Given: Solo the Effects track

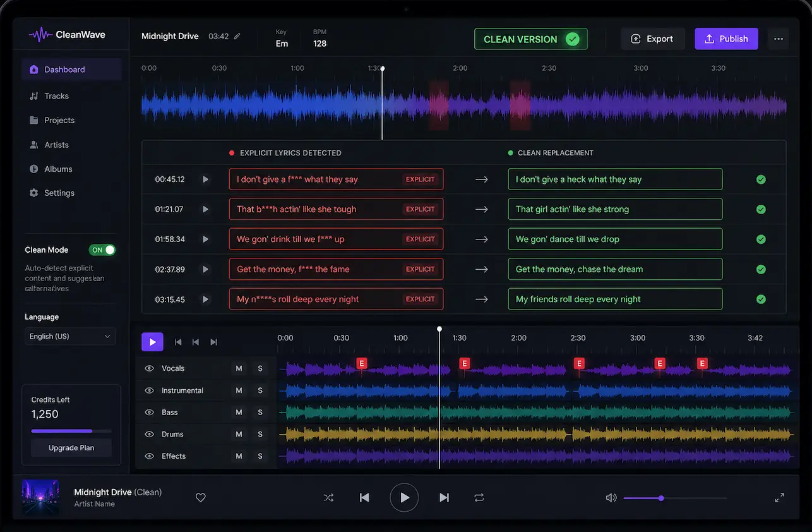Looking at the screenshot, I should point(260,456).
